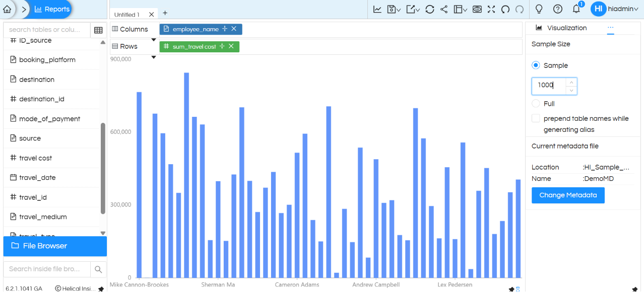Remove employee_name pill with its X
Image resolution: width=644 pixels, height=293 pixels.
pos(234,29)
